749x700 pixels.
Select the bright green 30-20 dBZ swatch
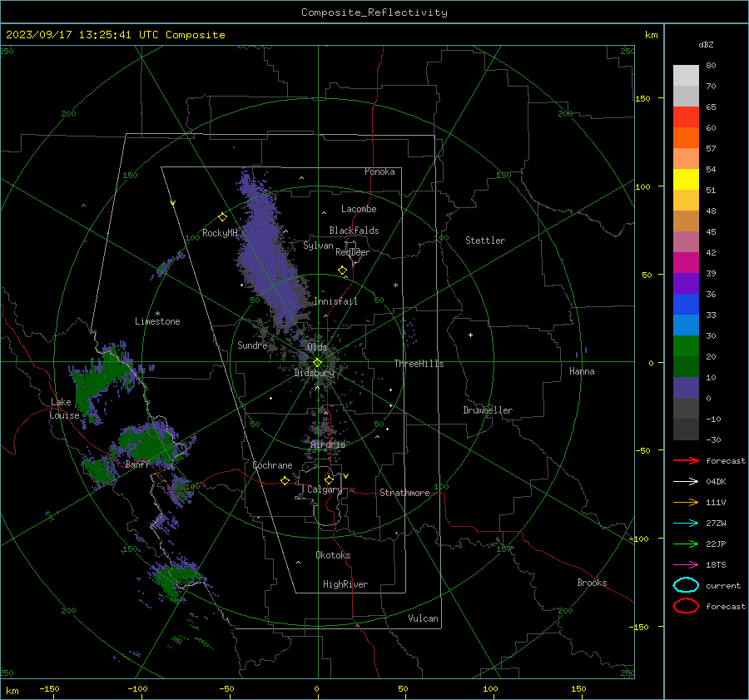[x=686, y=346]
